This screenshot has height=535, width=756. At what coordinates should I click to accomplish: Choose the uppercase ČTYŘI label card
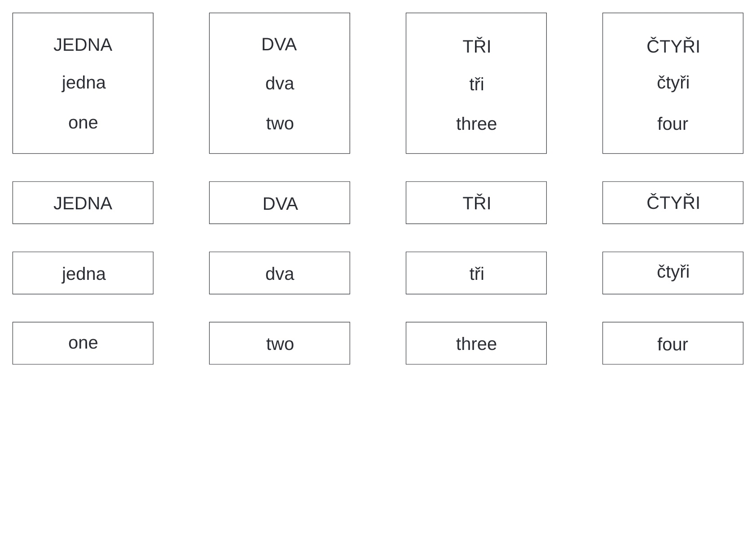point(672,203)
